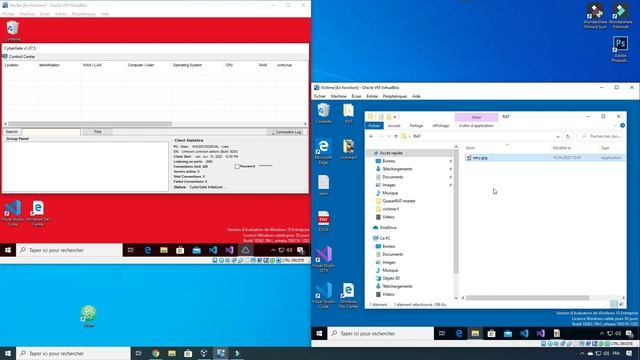
Task: Click the Find button in CyberGate
Action: (x=97, y=132)
